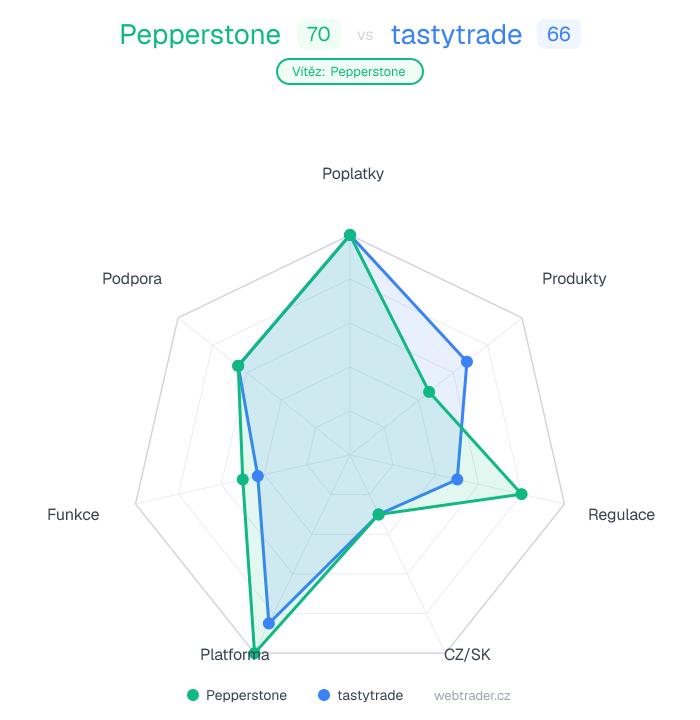Click tastytrade's blue Regulace data point

click(x=457, y=479)
